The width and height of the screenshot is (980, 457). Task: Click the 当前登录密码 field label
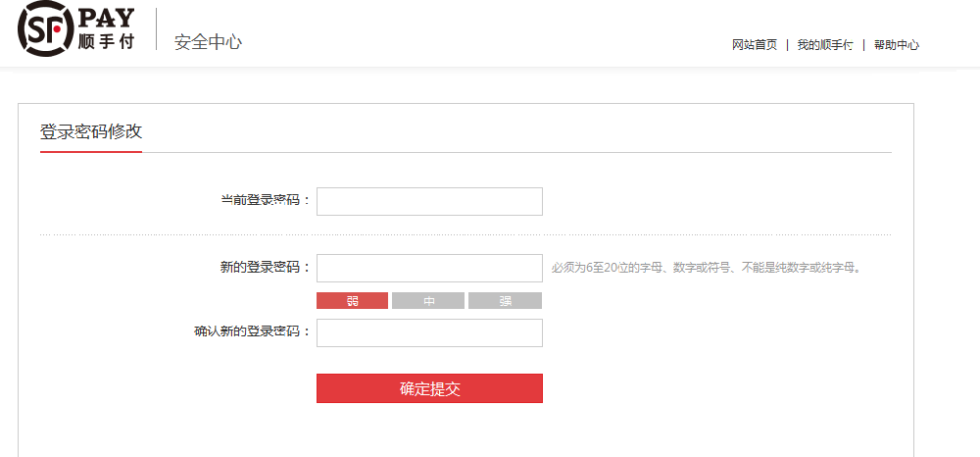[x=266, y=201]
